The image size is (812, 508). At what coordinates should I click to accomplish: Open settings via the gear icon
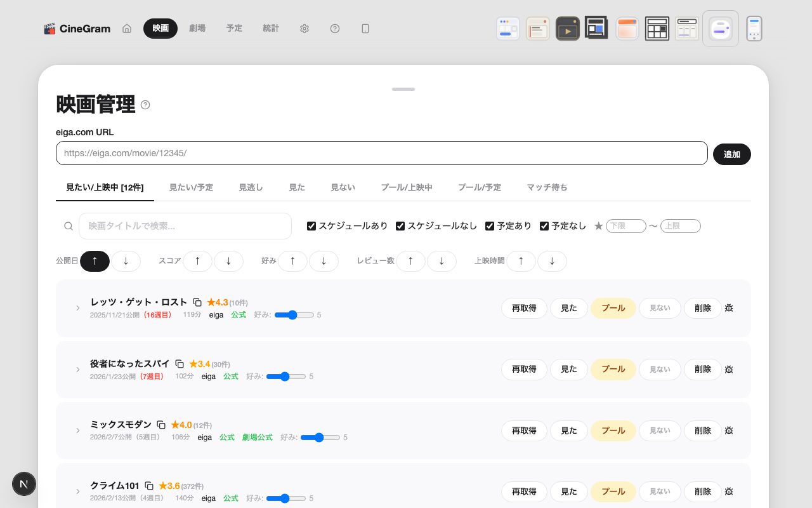coord(304,29)
